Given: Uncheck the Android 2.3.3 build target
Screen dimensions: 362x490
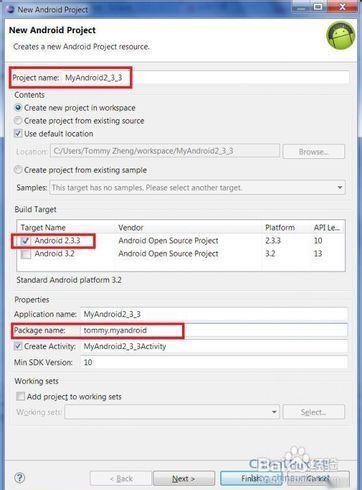Looking at the screenshot, I should [26, 241].
